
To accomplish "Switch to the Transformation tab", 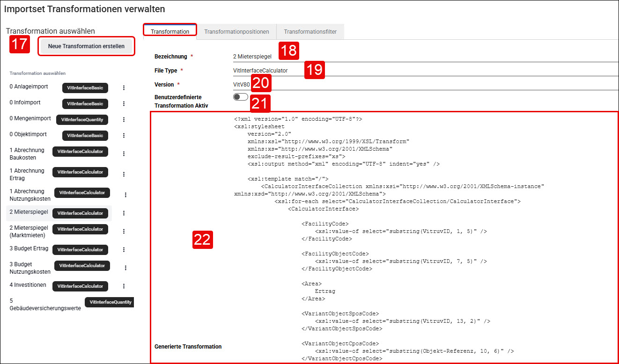I will [x=170, y=32].
